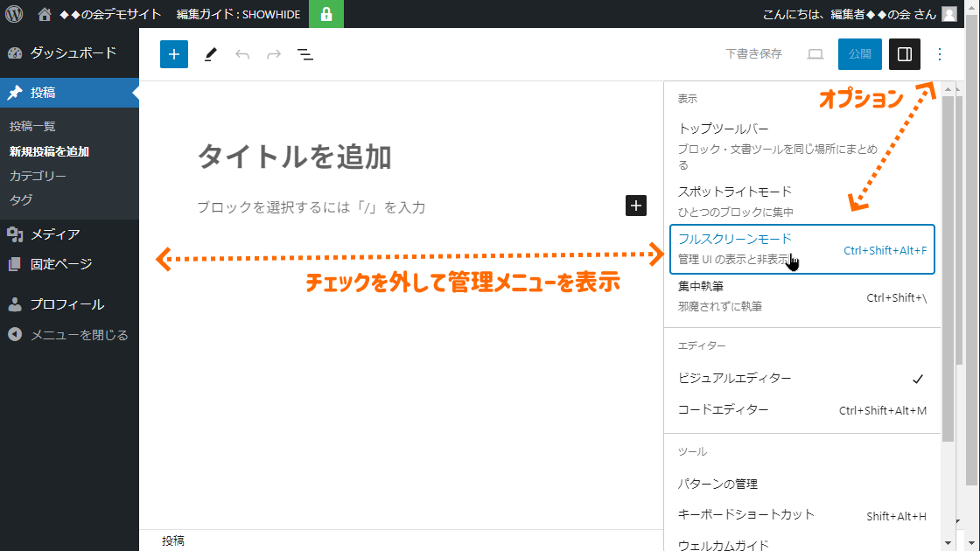Click 下書き保存 to save draft
Screen dimensions: 980x551
click(x=753, y=54)
